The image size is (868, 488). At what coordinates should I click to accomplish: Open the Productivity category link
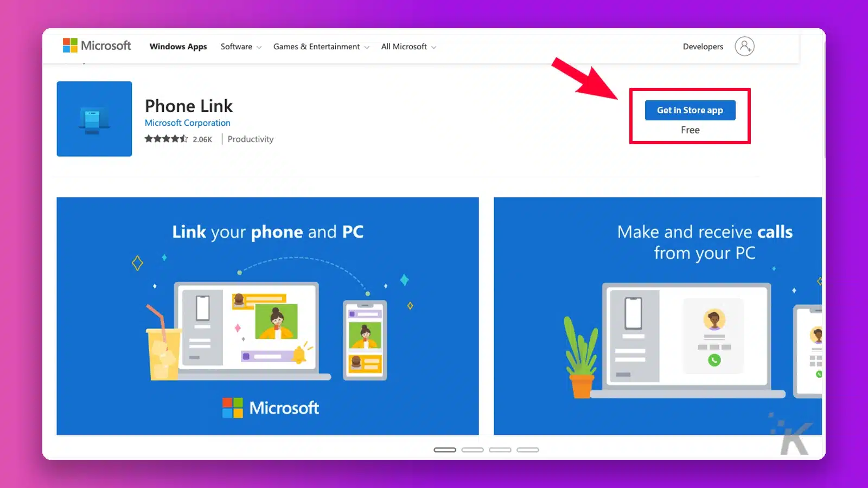(251, 139)
